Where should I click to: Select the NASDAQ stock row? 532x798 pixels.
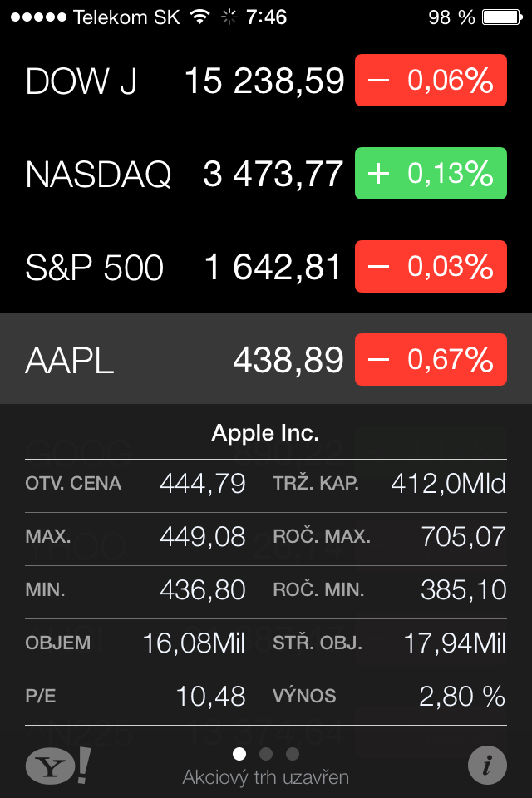(x=183, y=174)
